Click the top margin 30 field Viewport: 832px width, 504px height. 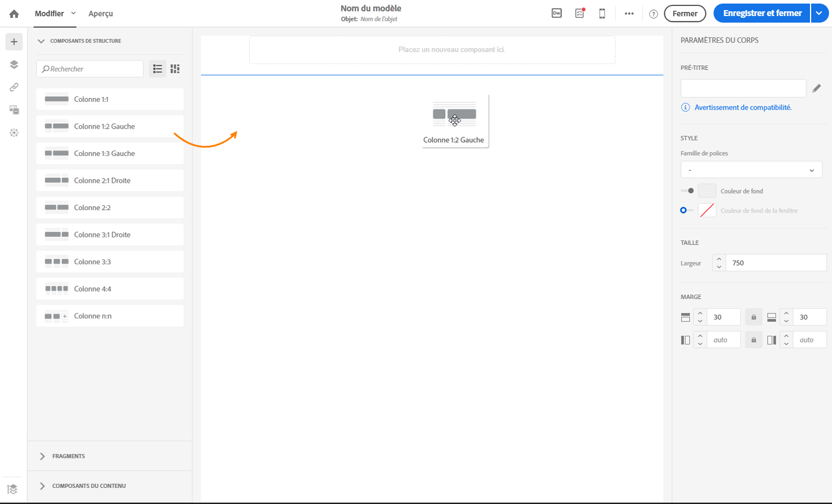(724, 317)
